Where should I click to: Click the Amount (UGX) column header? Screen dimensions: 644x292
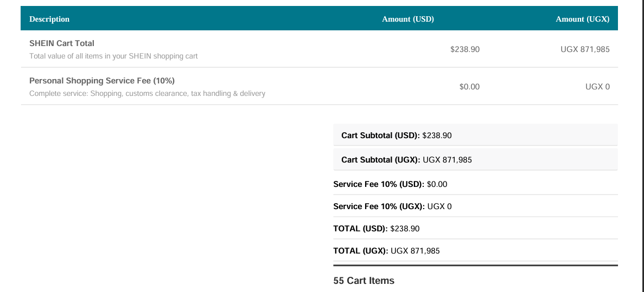click(582, 20)
